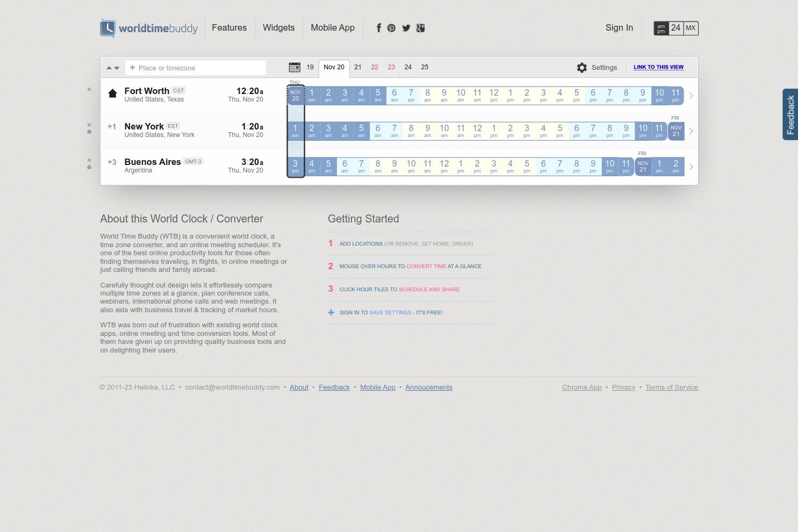Advance the Fort Worth timeline with right chevron
The height and width of the screenshot is (532, 798).
click(691, 96)
